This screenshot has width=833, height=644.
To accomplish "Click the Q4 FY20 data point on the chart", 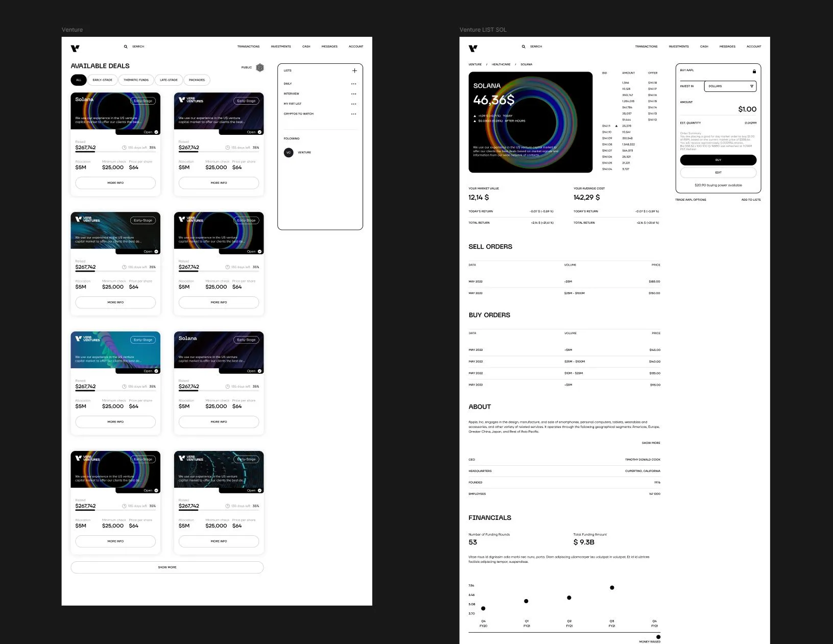I will click(483, 608).
